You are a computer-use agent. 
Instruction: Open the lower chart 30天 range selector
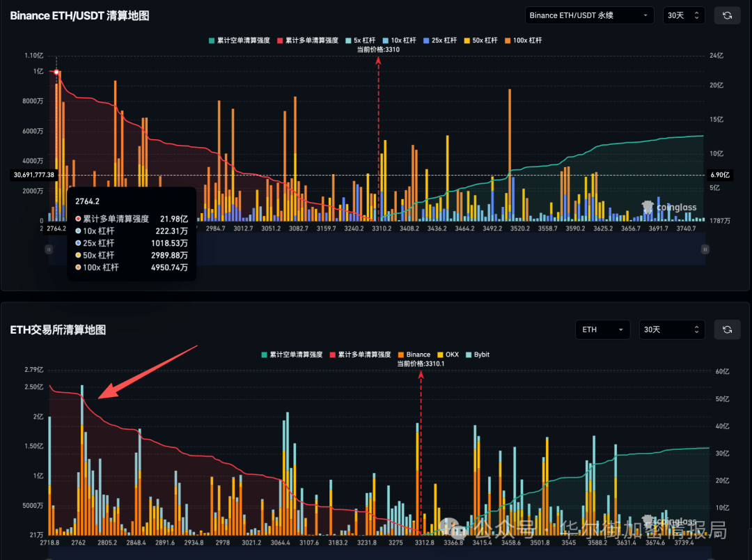pos(671,329)
